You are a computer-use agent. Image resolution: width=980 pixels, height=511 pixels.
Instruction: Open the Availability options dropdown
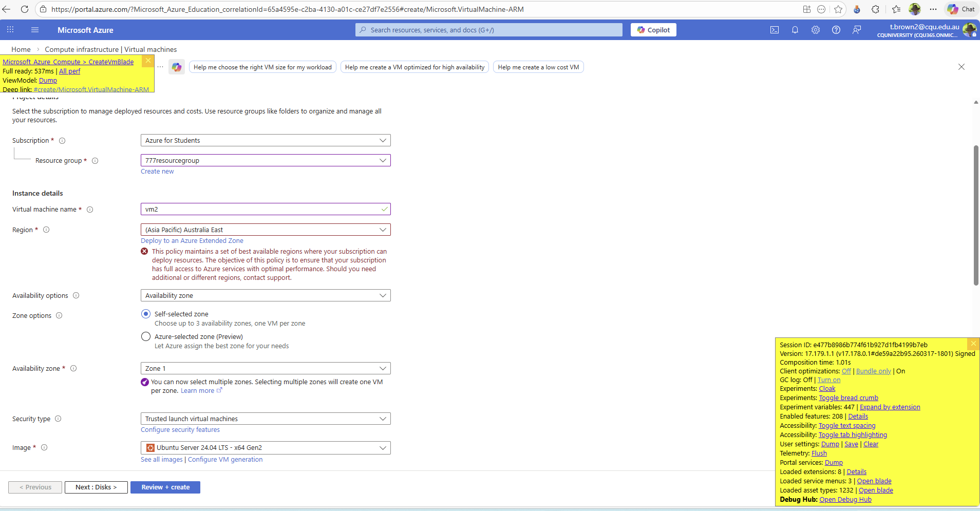266,295
